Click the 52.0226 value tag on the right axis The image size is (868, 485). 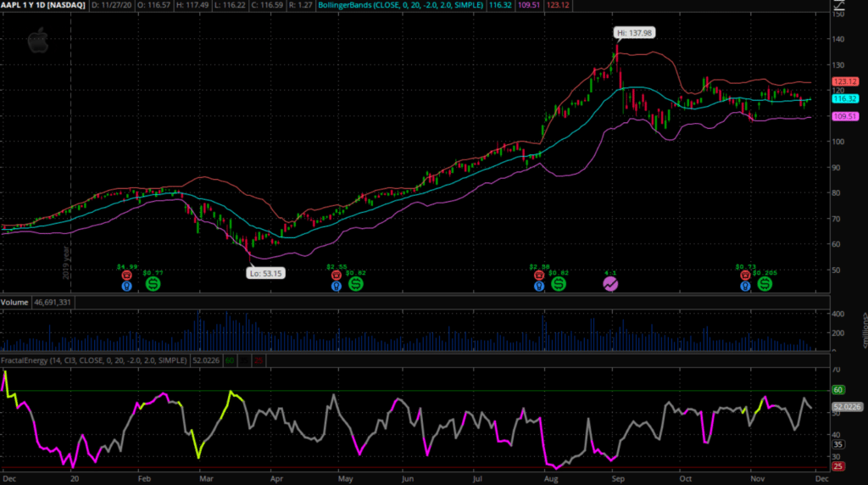click(x=848, y=406)
